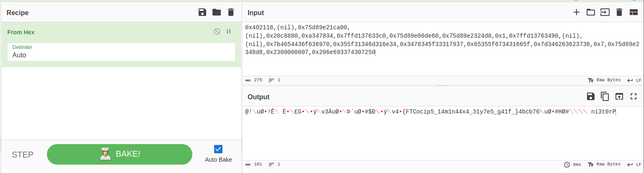Screen dimensions: 644x173
Task: Open file as input
Action: (x=605, y=12)
